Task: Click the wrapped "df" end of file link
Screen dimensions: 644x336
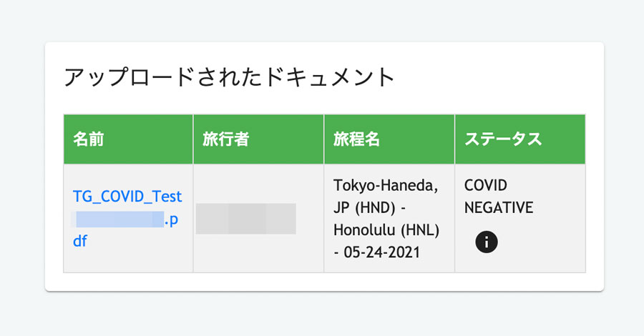Action: click(79, 241)
